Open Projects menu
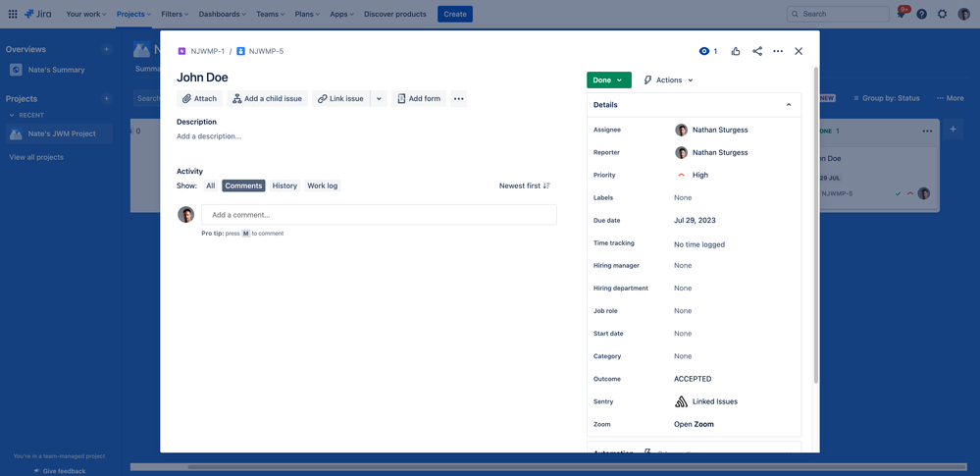Screen dimensions: 980x476 (133, 14)
